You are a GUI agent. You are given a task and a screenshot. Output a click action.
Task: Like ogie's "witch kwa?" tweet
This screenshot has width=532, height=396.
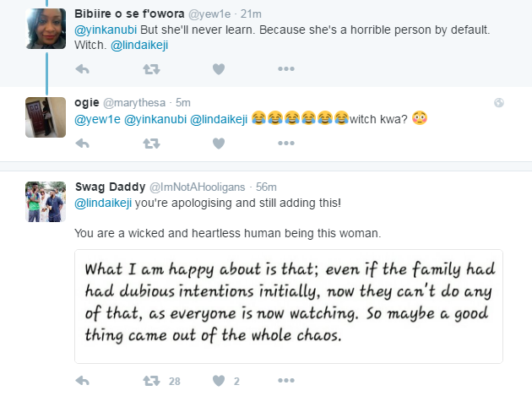pyautogui.click(x=219, y=144)
